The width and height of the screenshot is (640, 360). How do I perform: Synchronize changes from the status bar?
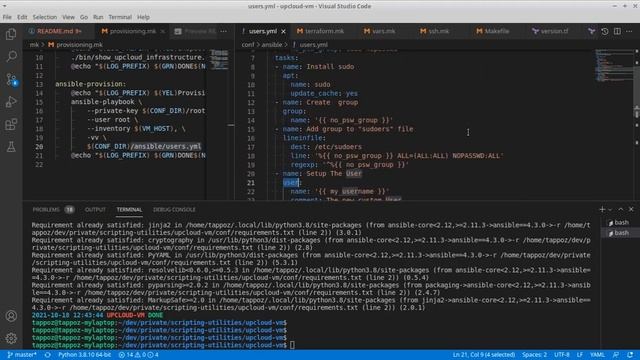pyautogui.click(x=48, y=355)
